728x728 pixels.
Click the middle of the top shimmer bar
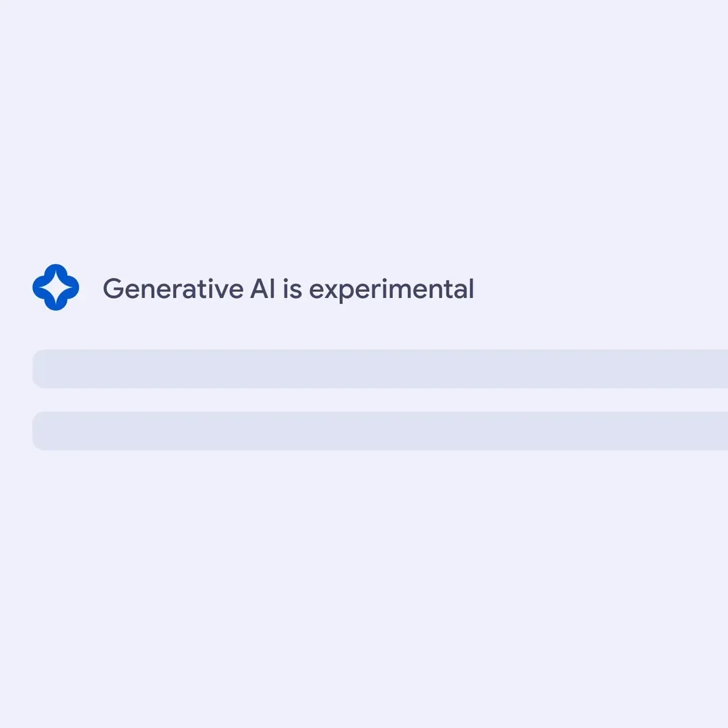380,369
